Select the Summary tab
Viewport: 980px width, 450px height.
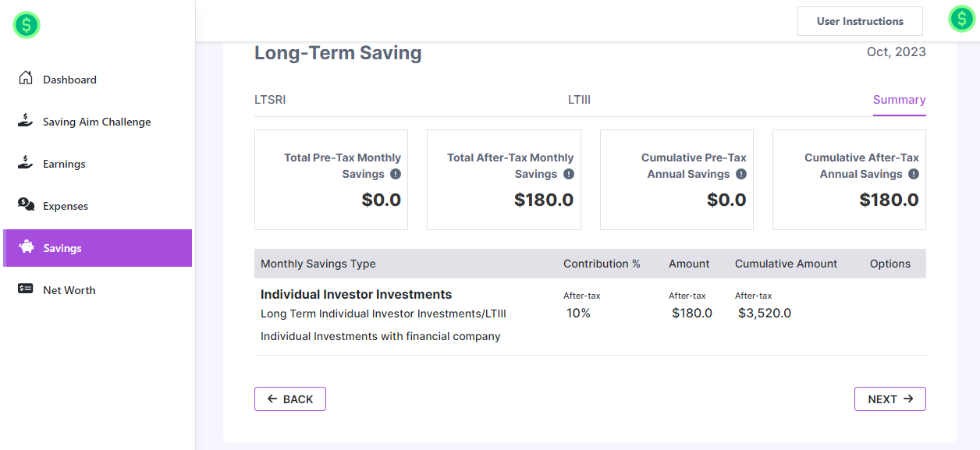899,100
